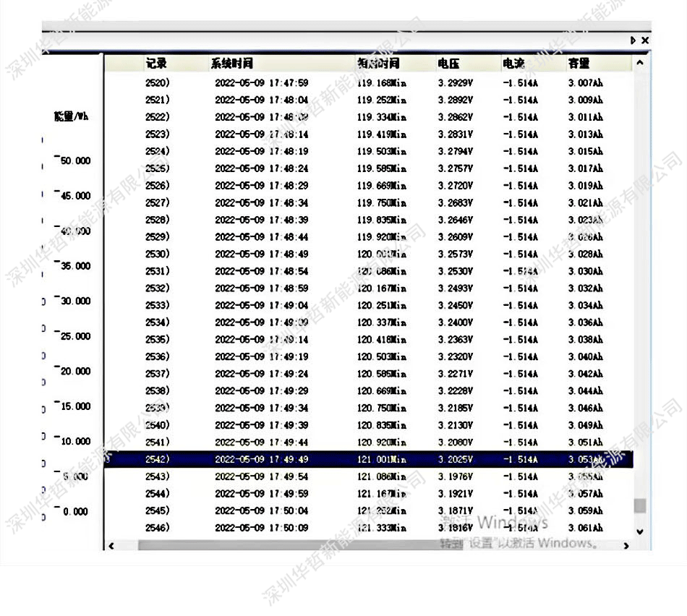Select record row 2530)
Screen dimensions: 687x616
pos(369,254)
